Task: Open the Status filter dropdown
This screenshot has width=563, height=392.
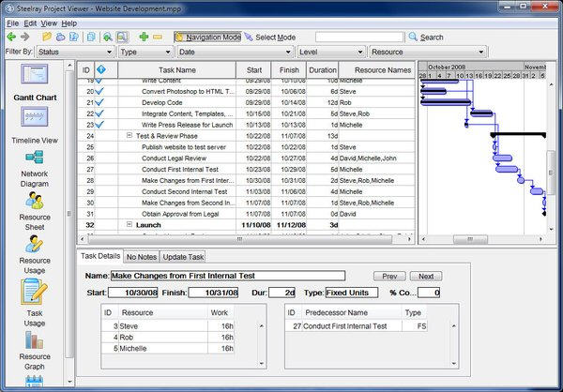Action: click(x=73, y=52)
